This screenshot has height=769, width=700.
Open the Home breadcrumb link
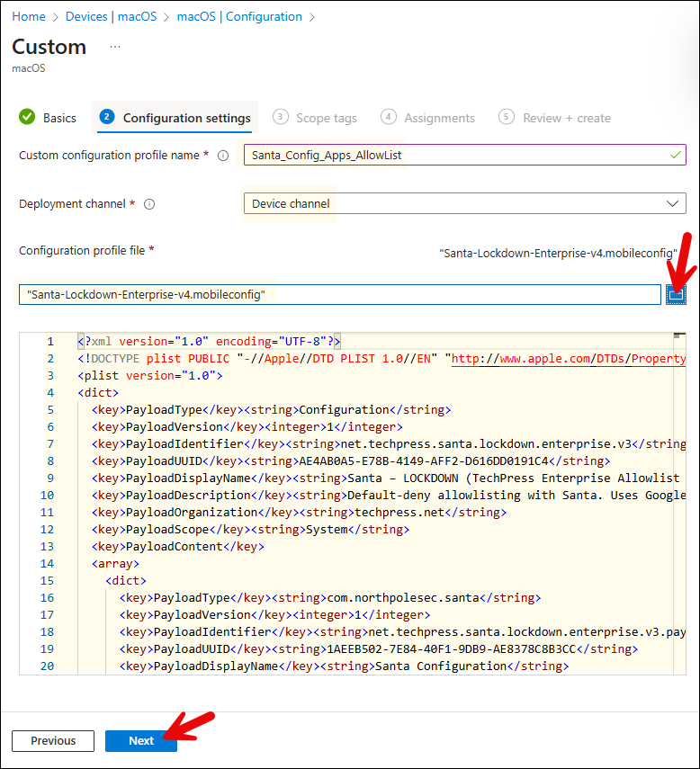pyautogui.click(x=29, y=17)
